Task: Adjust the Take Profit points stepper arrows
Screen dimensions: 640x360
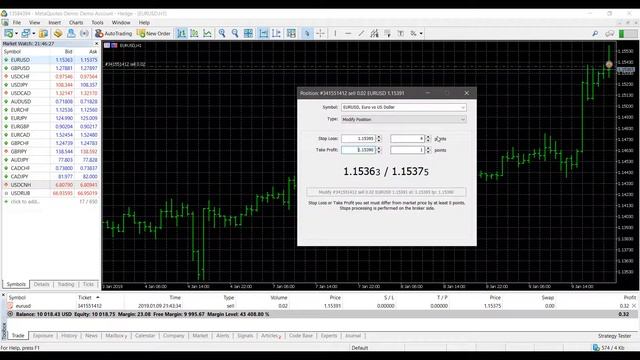Action: point(428,150)
